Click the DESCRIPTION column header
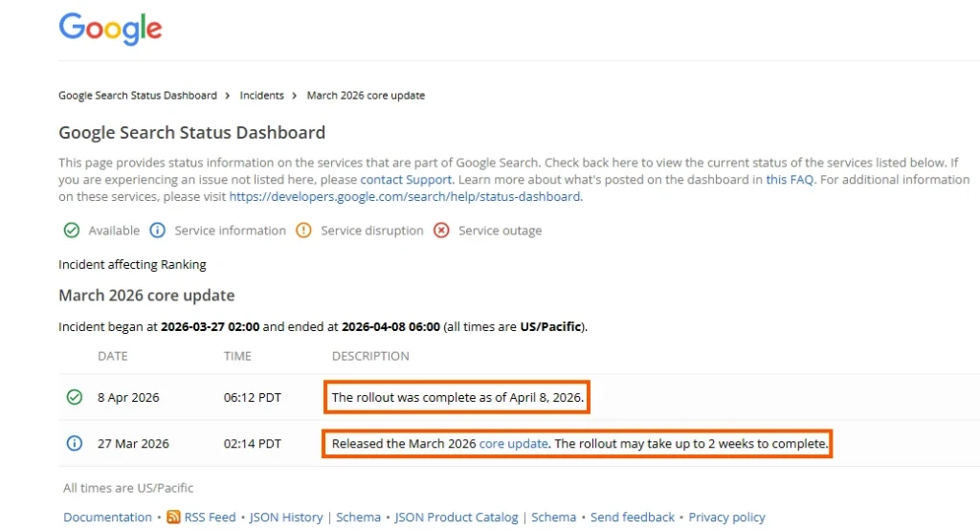The image size is (980, 530). (x=370, y=356)
